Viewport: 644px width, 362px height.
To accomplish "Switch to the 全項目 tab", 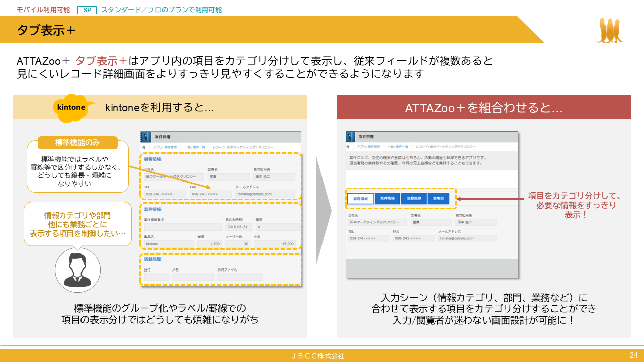I will tap(439, 198).
